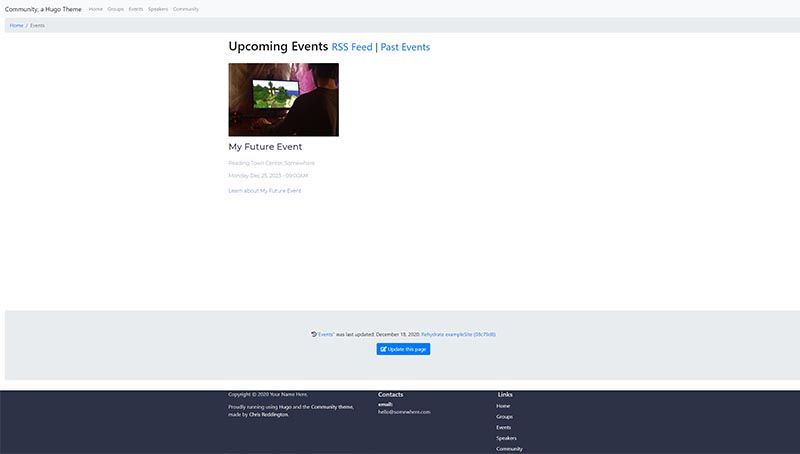Click the 'Upcoming Events' heading
The image size is (800, 454).
[x=278, y=46]
